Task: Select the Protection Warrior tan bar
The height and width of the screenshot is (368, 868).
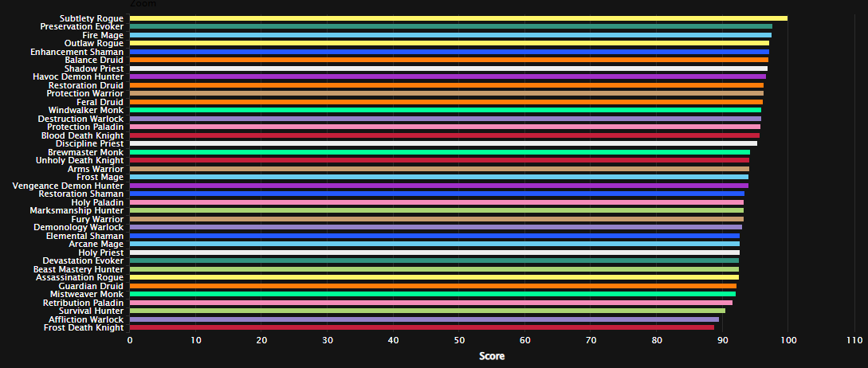Action: pyautogui.click(x=446, y=93)
